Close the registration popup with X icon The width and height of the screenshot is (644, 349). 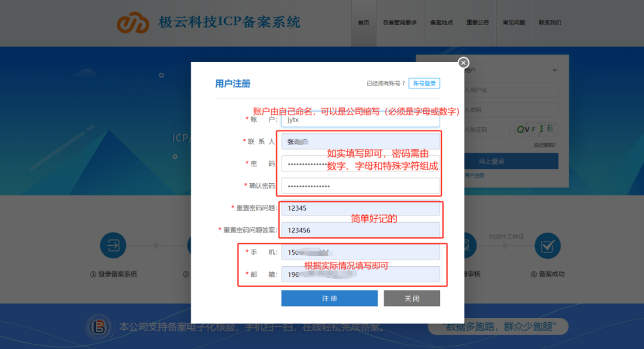pyautogui.click(x=463, y=63)
